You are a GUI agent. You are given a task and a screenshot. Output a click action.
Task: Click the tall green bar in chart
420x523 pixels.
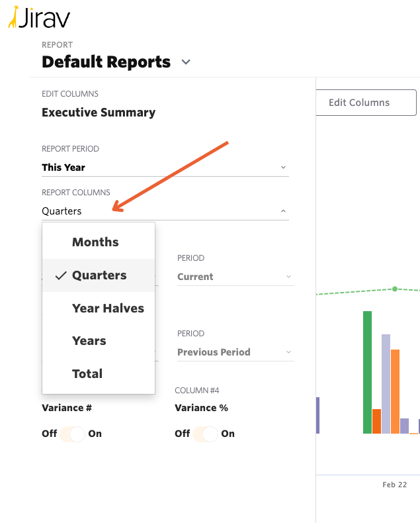[x=367, y=372]
